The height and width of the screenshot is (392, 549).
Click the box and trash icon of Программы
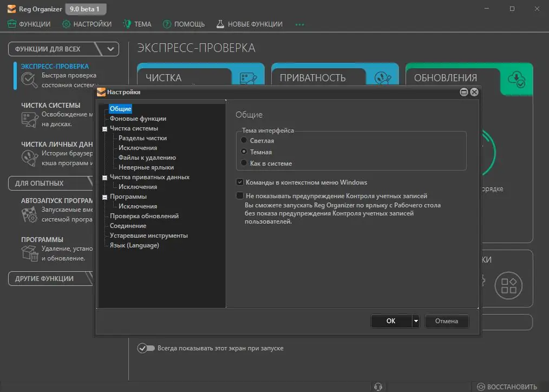(30, 253)
